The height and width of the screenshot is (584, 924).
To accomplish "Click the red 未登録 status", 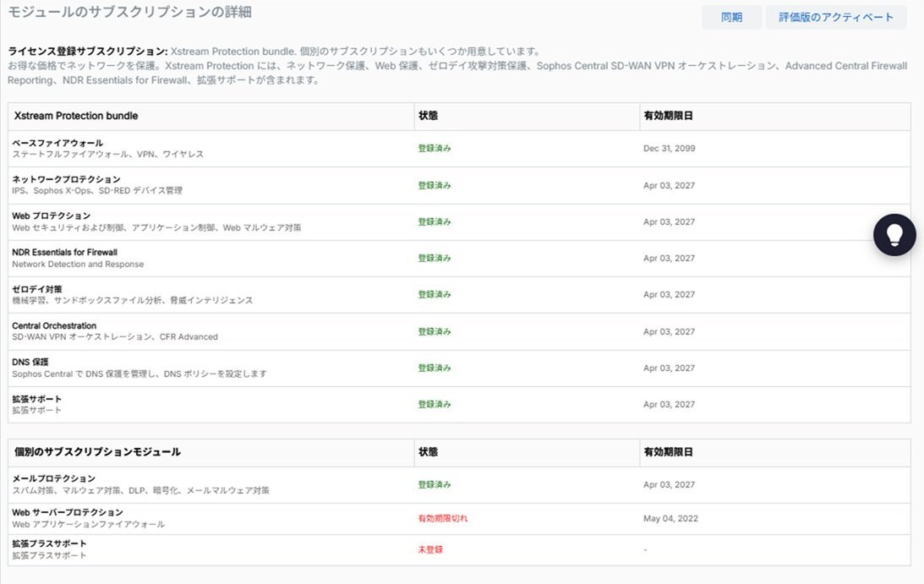I will 430,549.
